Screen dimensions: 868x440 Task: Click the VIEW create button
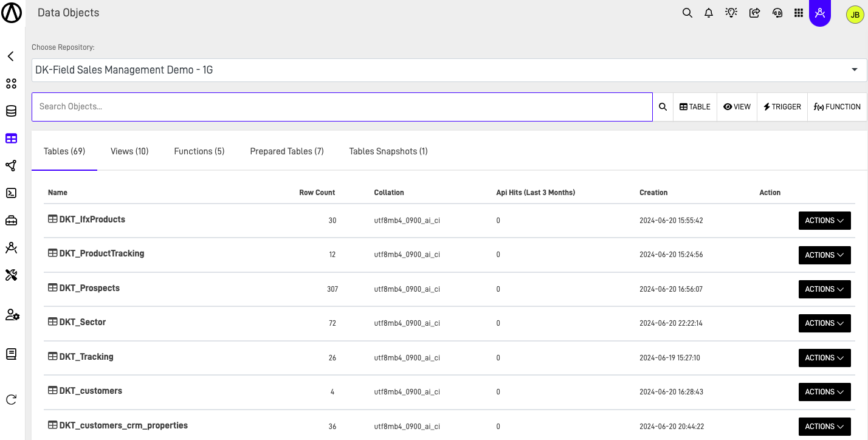tap(737, 107)
